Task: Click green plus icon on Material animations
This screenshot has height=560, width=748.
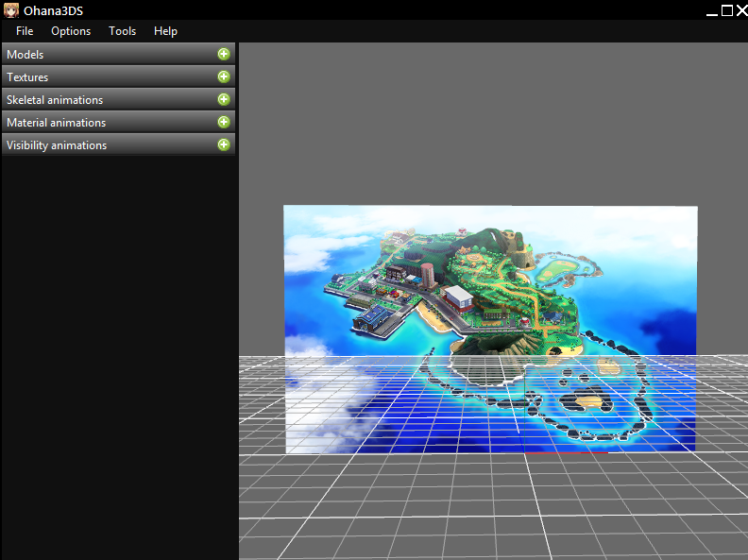Action: 224,122
